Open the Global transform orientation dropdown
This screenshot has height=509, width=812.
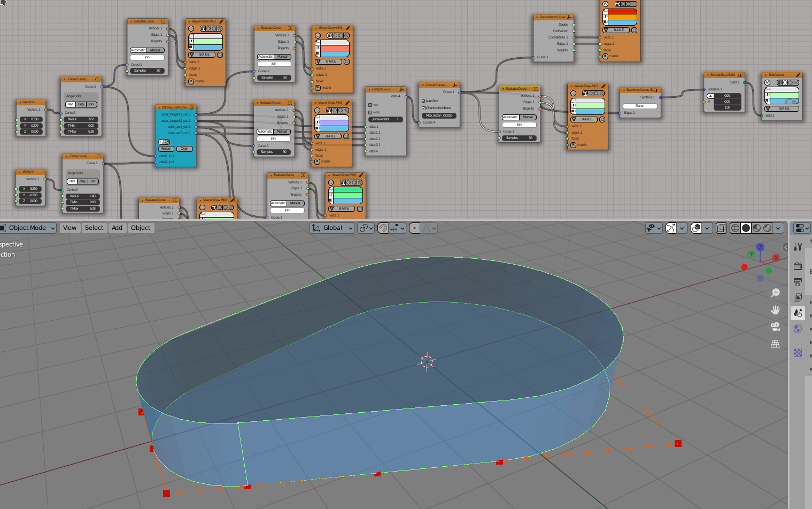pos(332,228)
